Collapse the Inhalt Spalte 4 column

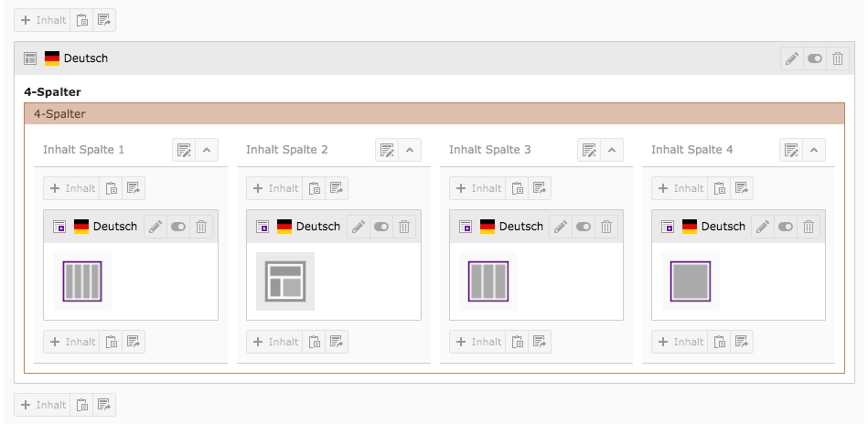[814, 150]
